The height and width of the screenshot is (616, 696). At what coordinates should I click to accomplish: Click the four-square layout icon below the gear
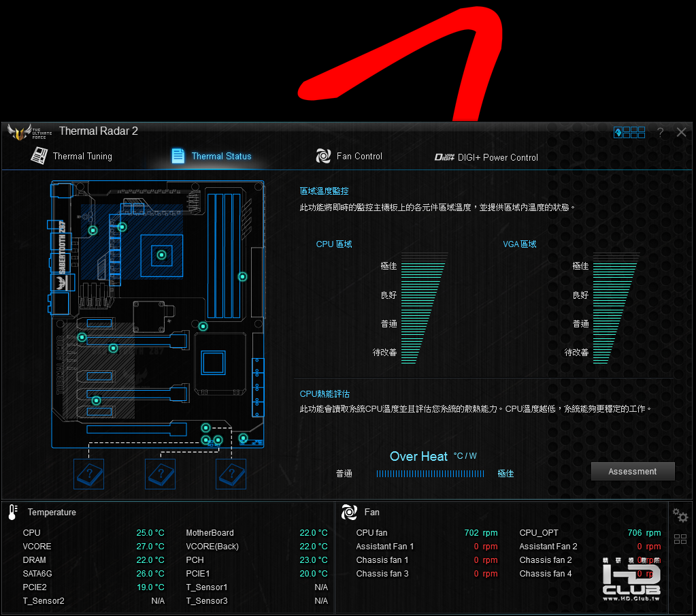(680, 539)
